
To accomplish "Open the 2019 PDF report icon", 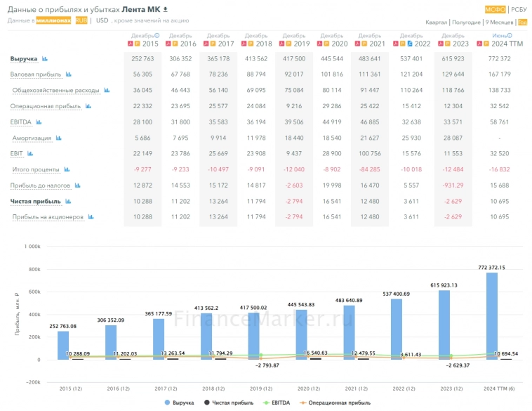I will pyautogui.click(x=281, y=44).
